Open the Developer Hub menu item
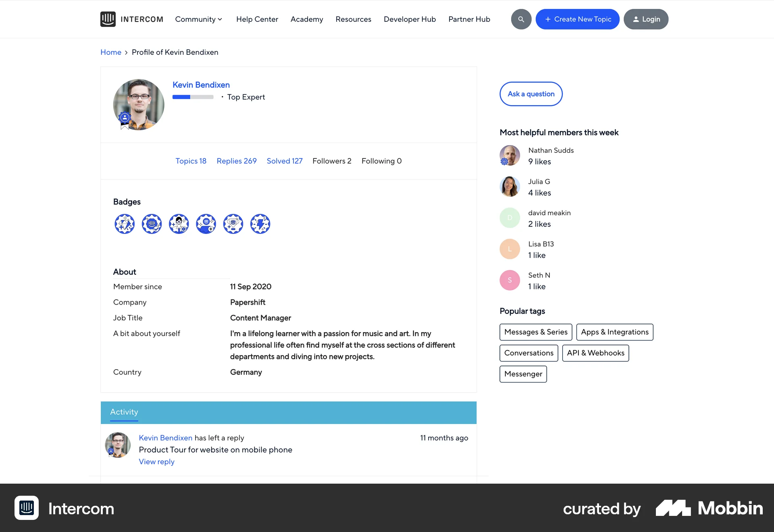Screen dimensions: 774x532 tap(410, 19)
